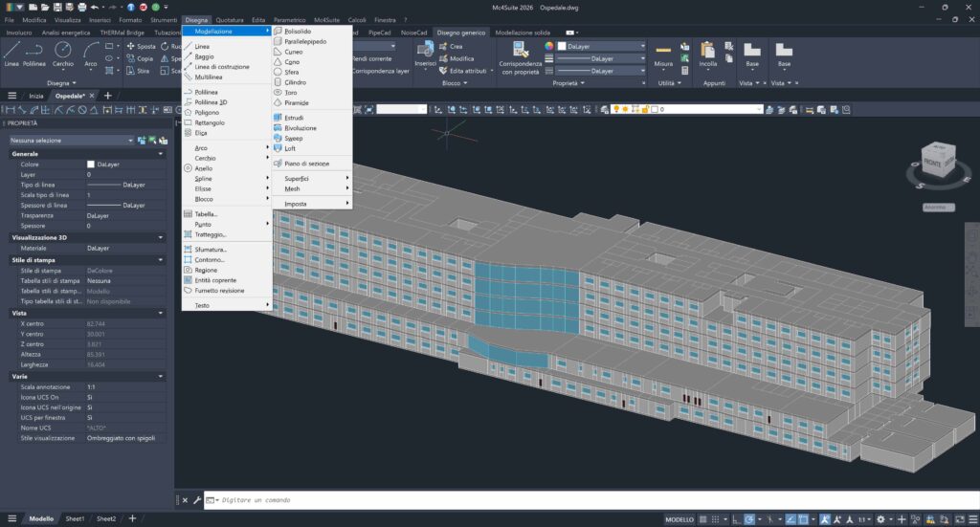The width and height of the screenshot is (980, 527).
Task: Click the Incolla paste icon
Action: click(x=708, y=52)
